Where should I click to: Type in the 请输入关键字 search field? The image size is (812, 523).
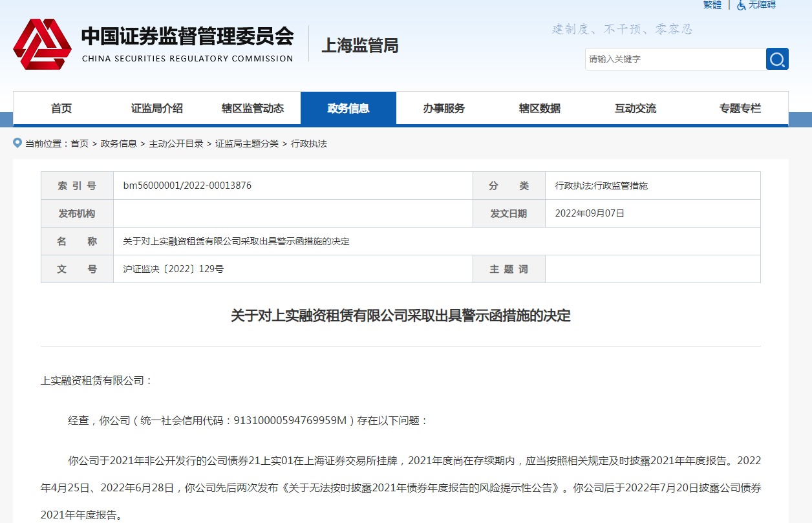pyautogui.click(x=675, y=59)
